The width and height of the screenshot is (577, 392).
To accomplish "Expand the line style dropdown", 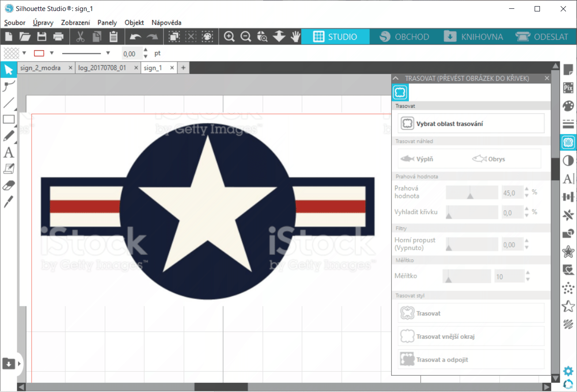I will click(108, 53).
